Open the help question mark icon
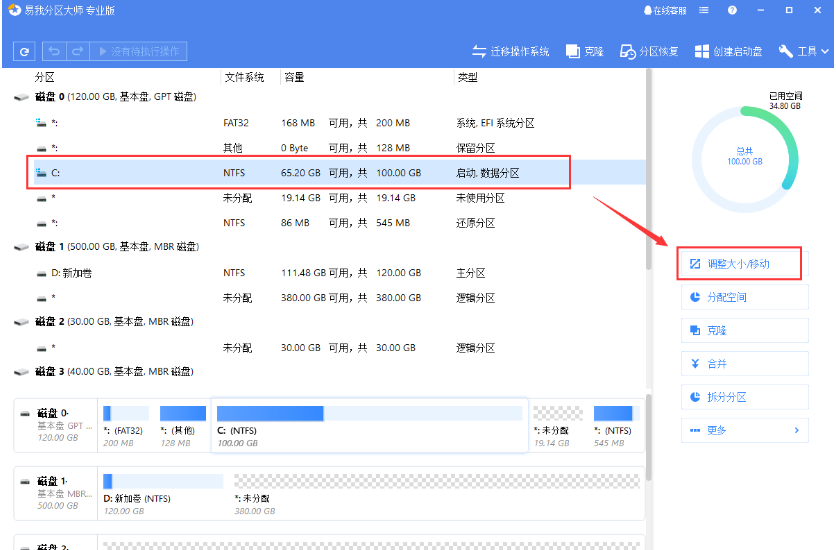Viewport: 836px width, 550px height. [x=732, y=10]
